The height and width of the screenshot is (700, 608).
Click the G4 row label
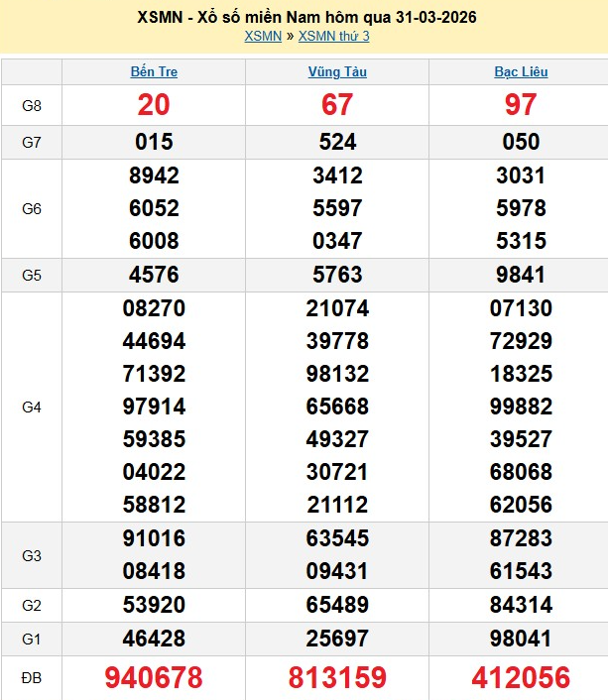[x=32, y=407]
